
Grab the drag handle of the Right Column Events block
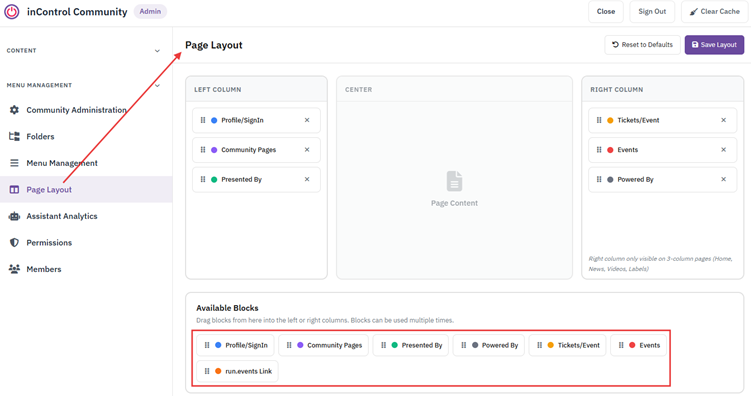point(599,150)
